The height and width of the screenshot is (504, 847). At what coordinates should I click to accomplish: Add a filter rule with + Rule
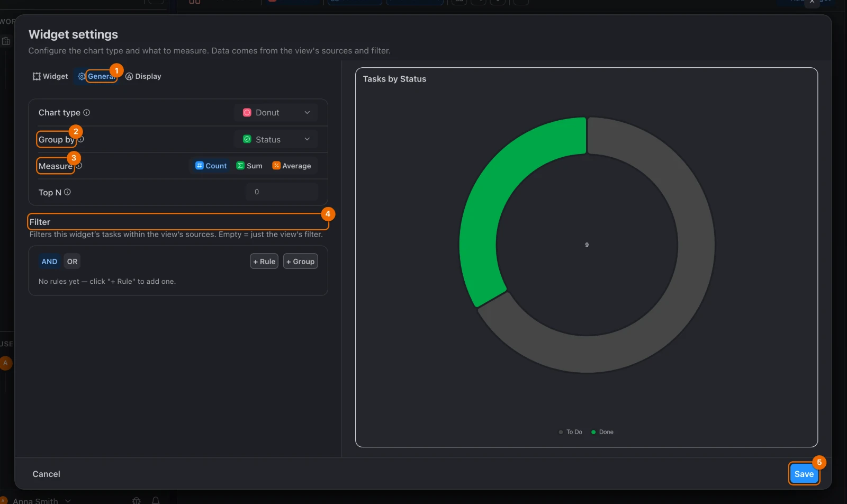coord(264,262)
